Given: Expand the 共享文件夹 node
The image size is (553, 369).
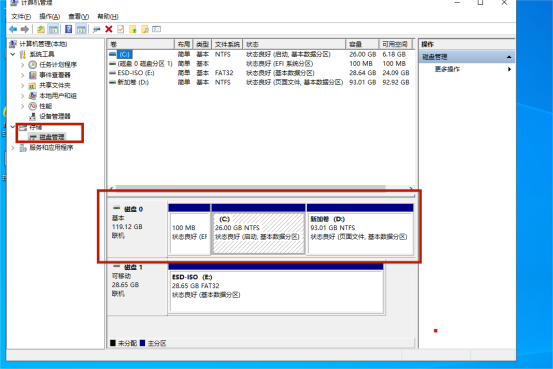Looking at the screenshot, I should pos(23,85).
